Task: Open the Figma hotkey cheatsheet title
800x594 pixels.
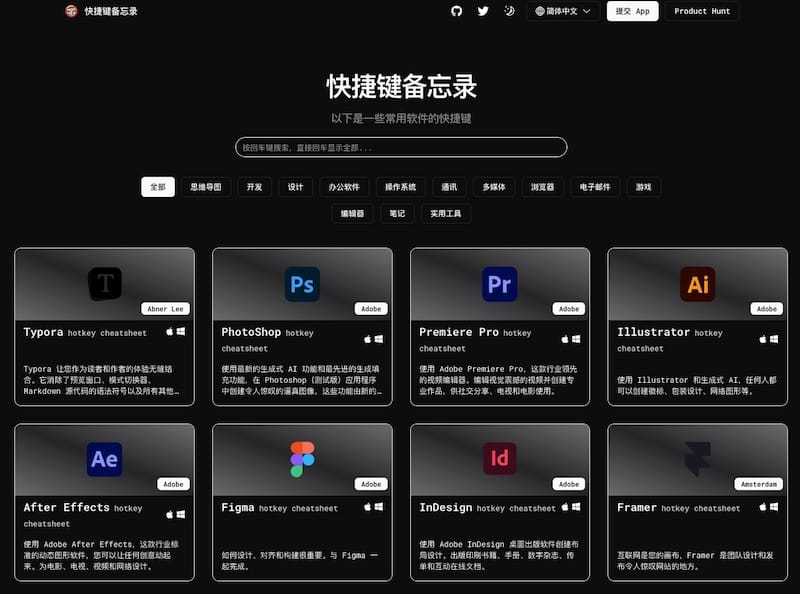Action: click(x=280, y=508)
